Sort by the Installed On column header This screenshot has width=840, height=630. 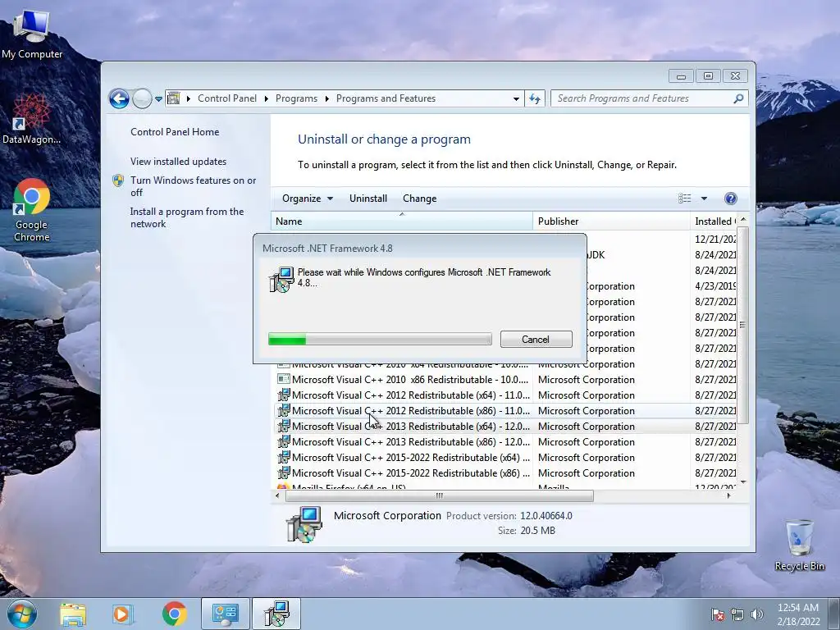(x=714, y=221)
